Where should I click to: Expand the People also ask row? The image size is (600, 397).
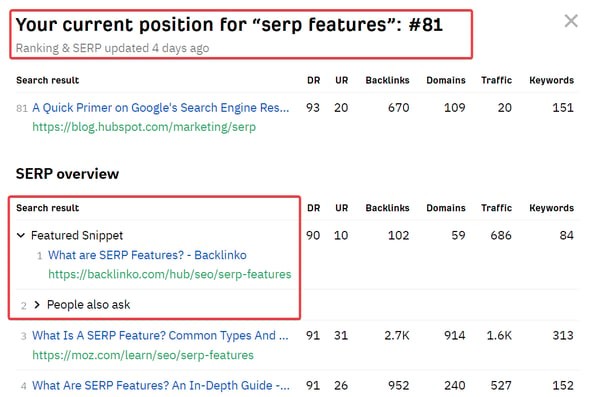tap(37, 305)
